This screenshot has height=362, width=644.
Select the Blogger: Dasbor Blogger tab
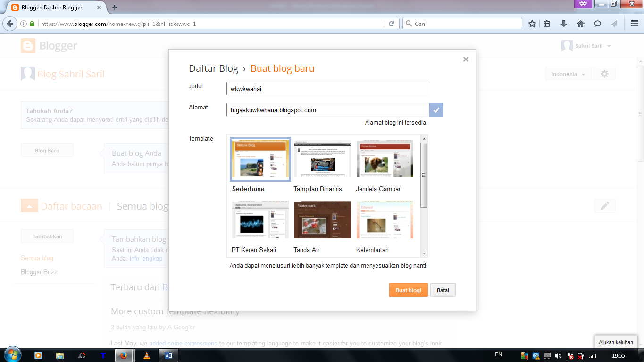coord(58,8)
